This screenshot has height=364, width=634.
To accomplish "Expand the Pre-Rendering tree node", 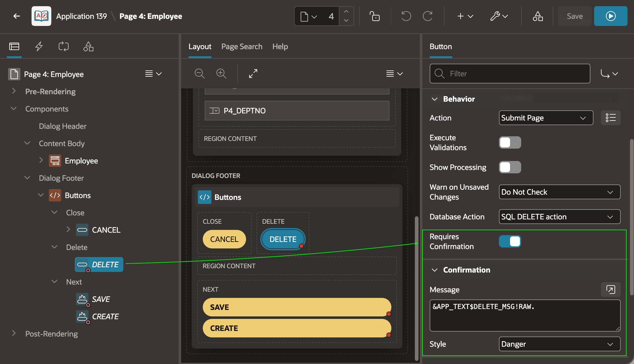I will (x=14, y=91).
